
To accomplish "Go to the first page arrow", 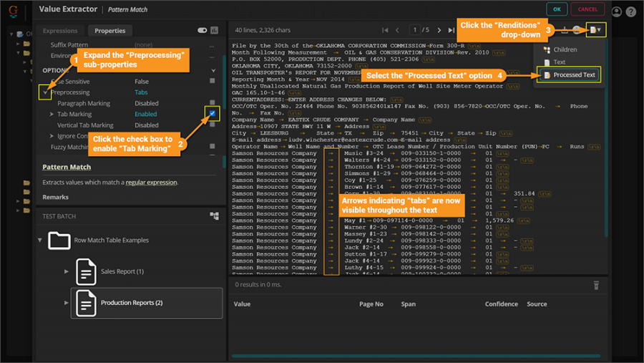I will coord(386,30).
